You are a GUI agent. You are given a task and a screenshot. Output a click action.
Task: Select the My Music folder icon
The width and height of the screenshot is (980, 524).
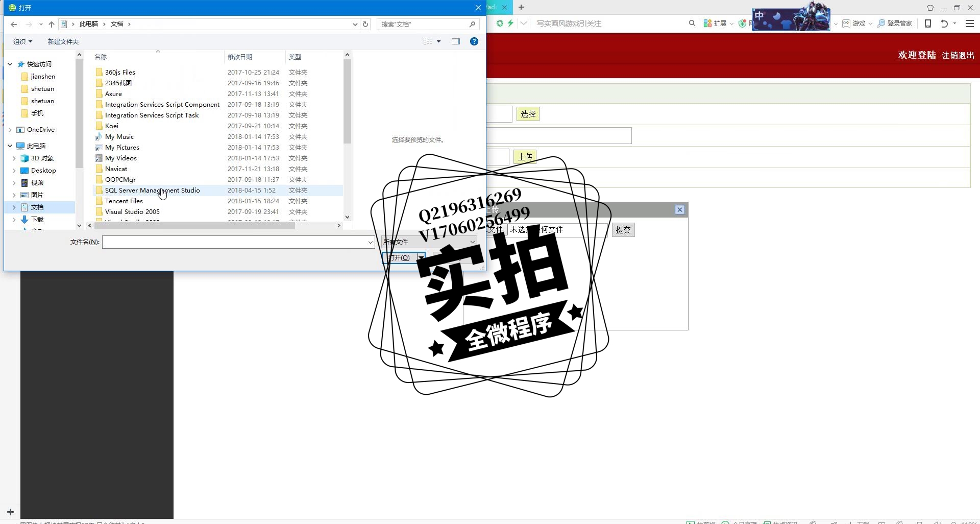99,136
